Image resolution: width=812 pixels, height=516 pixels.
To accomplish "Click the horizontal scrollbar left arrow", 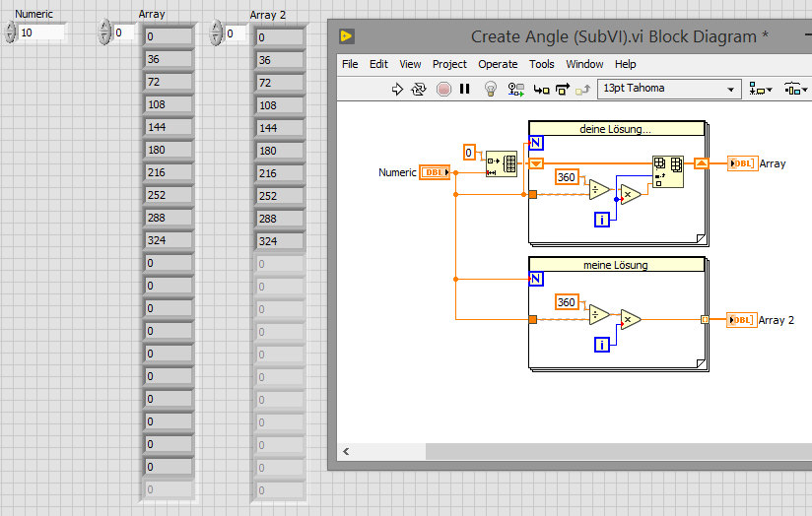I will click(x=346, y=451).
